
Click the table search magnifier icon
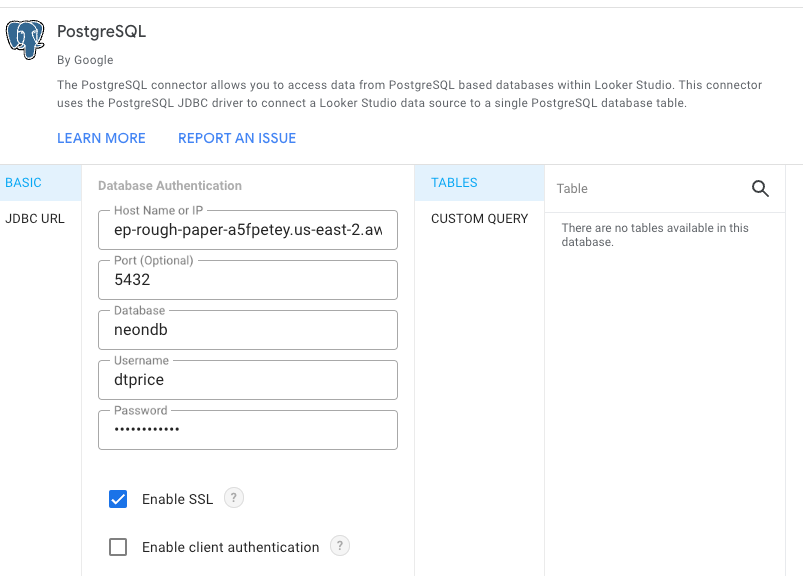point(760,188)
